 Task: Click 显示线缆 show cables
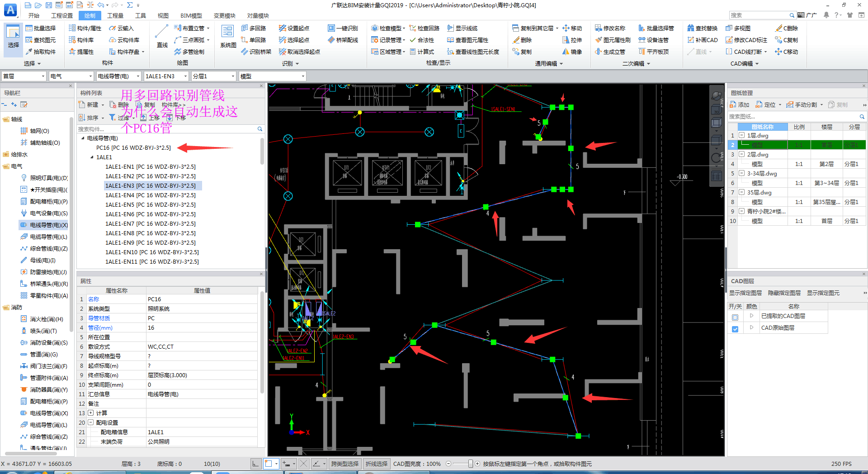[462, 28]
